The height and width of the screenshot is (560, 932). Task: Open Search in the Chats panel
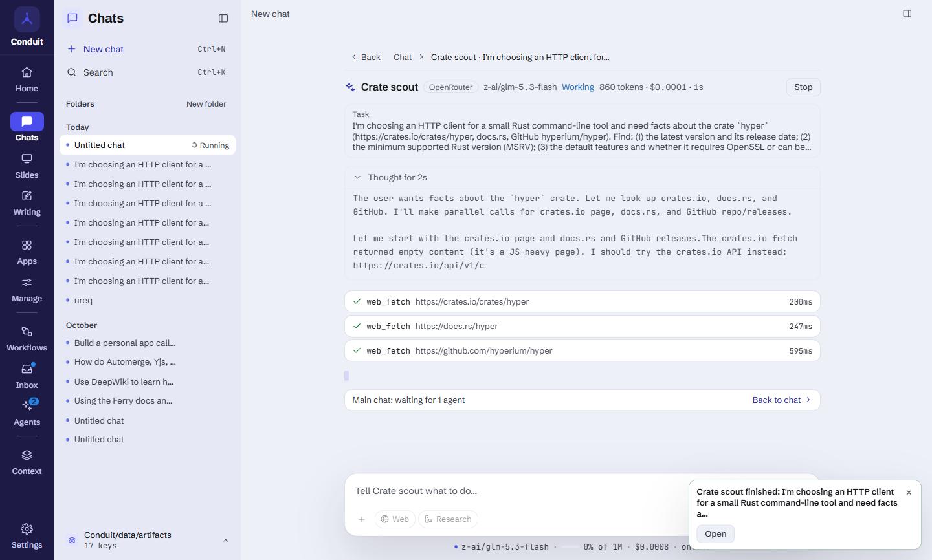pos(147,72)
